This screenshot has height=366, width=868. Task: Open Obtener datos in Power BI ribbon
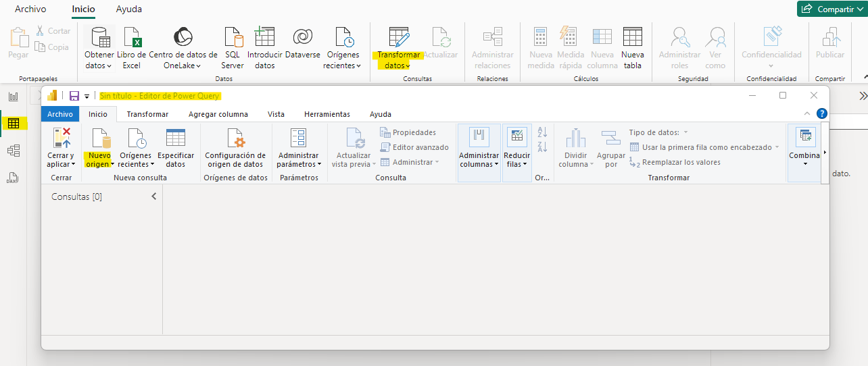(99, 49)
